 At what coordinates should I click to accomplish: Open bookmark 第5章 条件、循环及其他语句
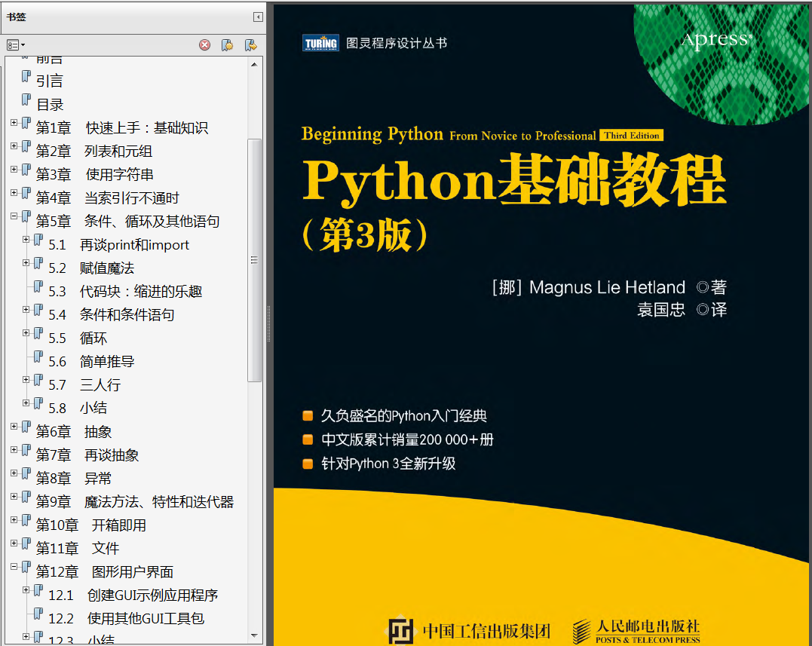tap(127, 222)
